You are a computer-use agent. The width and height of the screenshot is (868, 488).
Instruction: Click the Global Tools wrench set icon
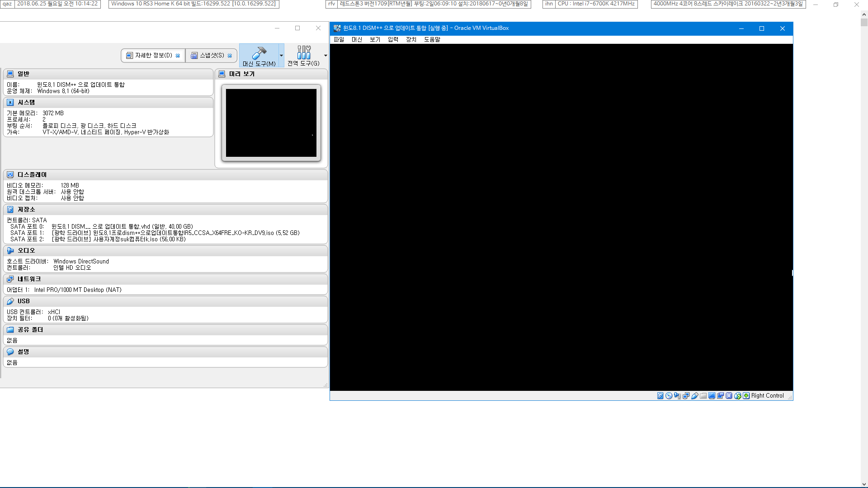pos(304,52)
